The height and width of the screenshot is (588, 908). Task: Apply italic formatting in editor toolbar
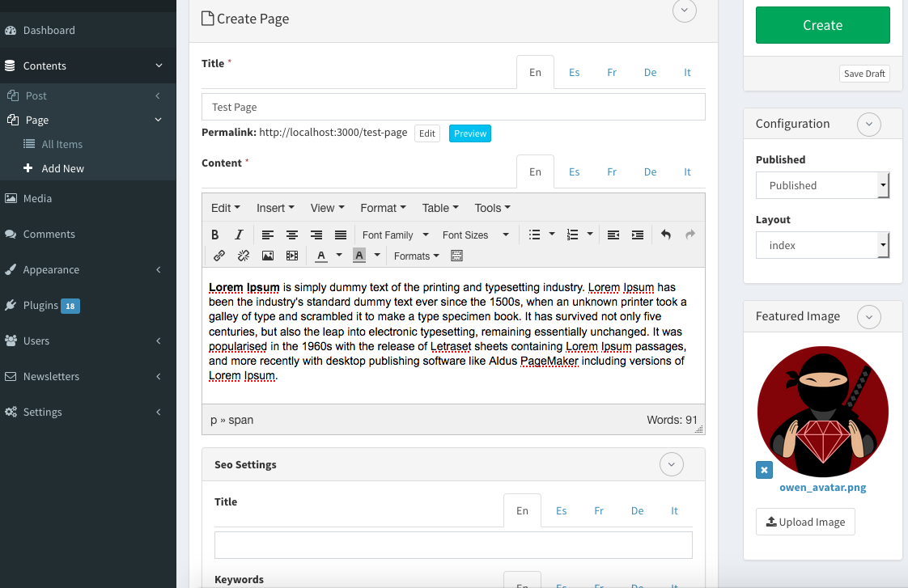pyautogui.click(x=239, y=235)
